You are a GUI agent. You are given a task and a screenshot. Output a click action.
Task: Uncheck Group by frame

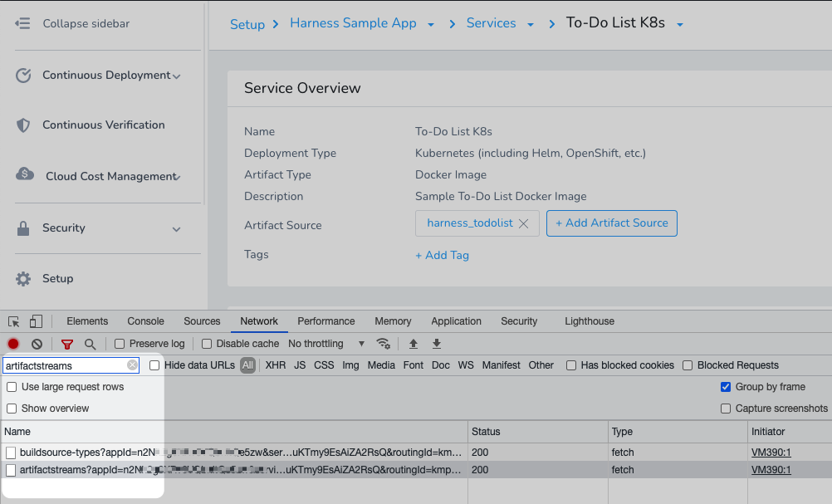coord(726,387)
